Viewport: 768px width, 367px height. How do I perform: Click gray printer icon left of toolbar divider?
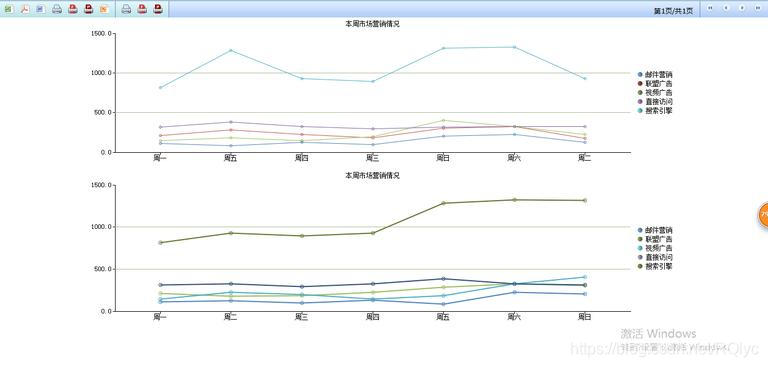click(57, 9)
